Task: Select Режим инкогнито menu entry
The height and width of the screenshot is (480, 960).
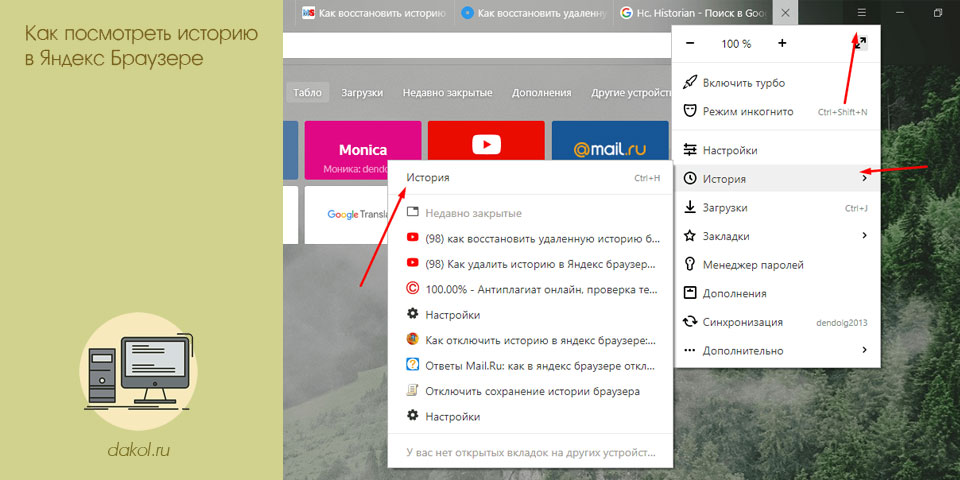Action: click(x=776, y=111)
